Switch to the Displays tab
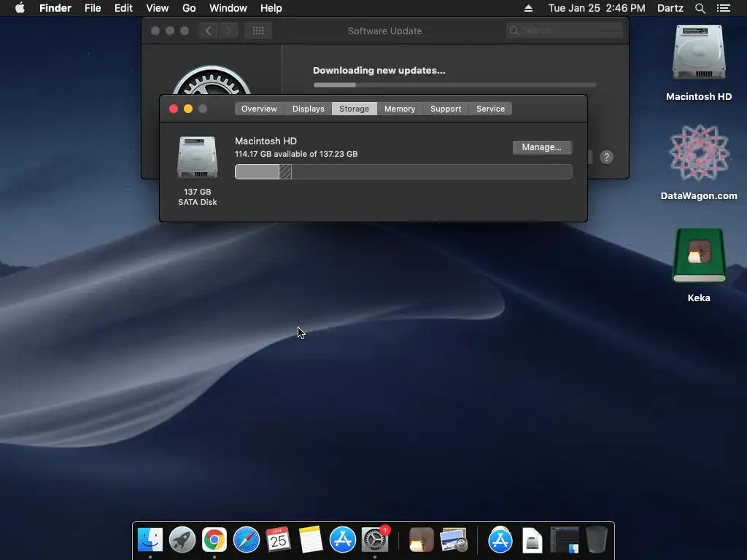747x560 pixels. (309, 109)
